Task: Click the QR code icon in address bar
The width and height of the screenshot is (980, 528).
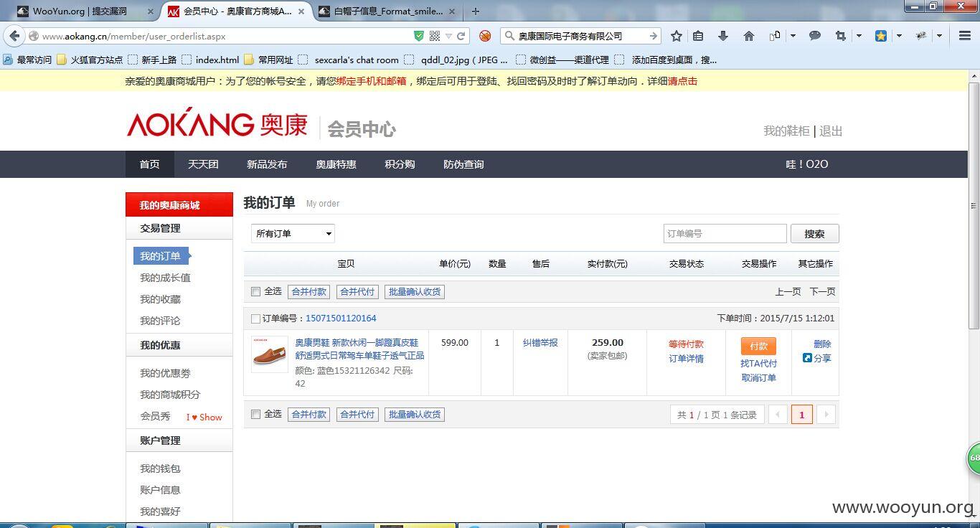Action: (x=435, y=36)
